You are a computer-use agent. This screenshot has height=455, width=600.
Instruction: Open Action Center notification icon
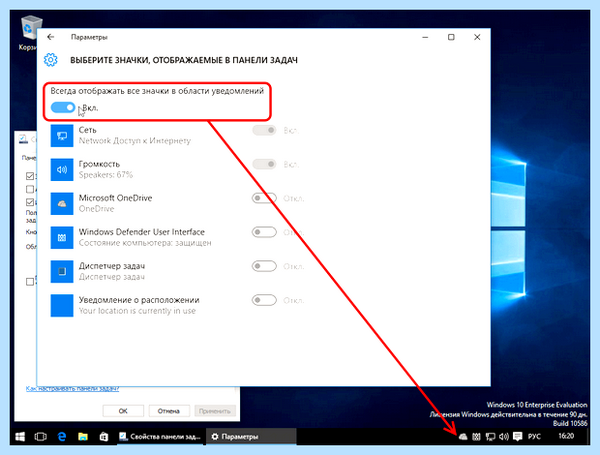point(518,437)
